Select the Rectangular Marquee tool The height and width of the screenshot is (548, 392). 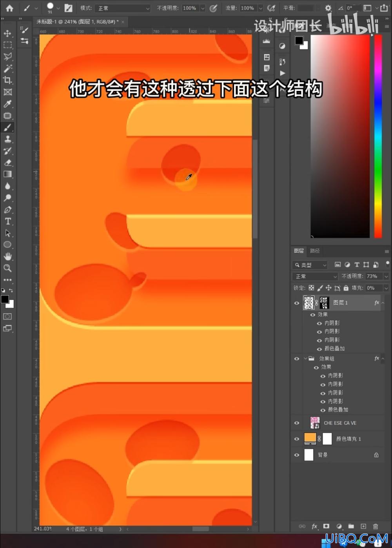[7, 45]
